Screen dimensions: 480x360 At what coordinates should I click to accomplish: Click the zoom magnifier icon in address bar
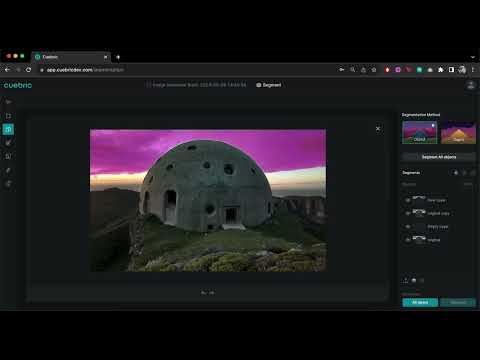(x=352, y=70)
